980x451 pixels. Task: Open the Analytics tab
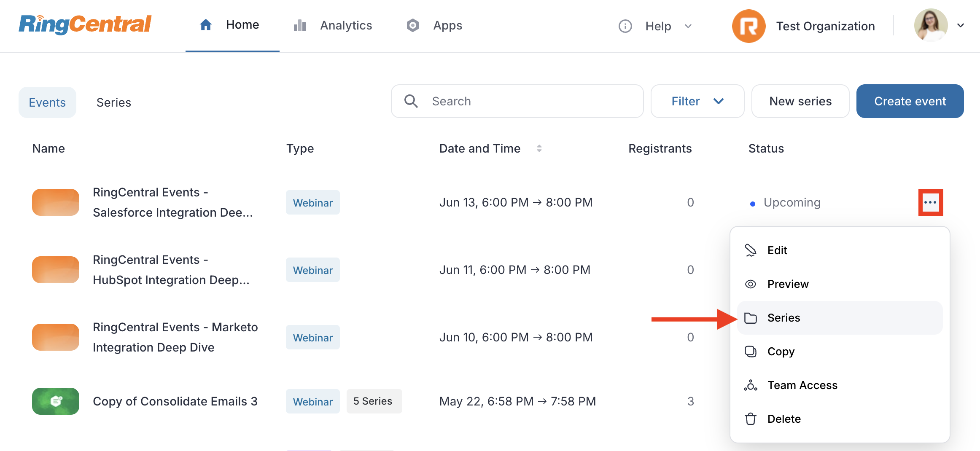click(x=333, y=26)
